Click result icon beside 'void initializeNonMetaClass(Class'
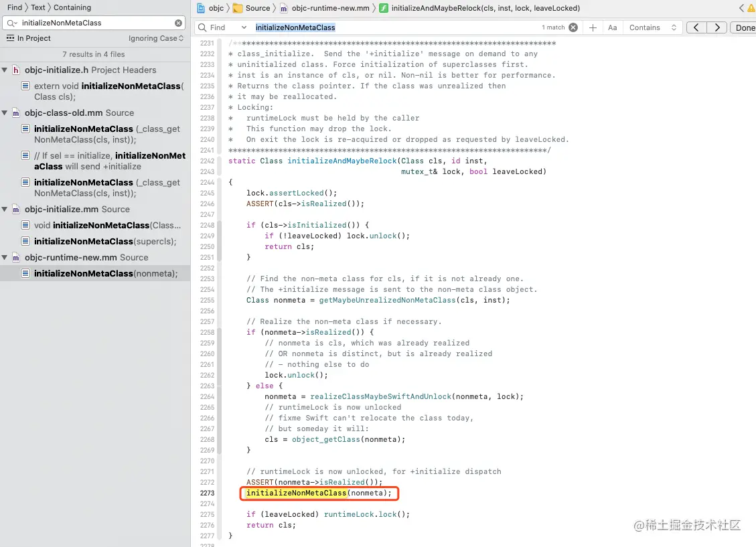Viewport: 756px width, 547px height. (x=25, y=225)
